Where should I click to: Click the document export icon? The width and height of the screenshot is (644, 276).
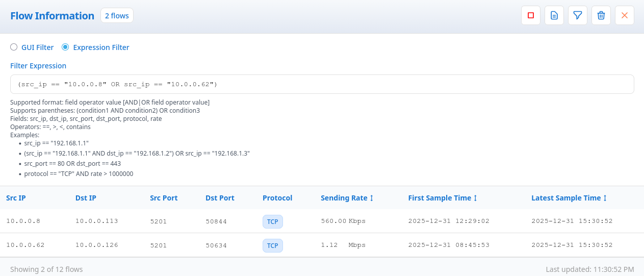554,16
